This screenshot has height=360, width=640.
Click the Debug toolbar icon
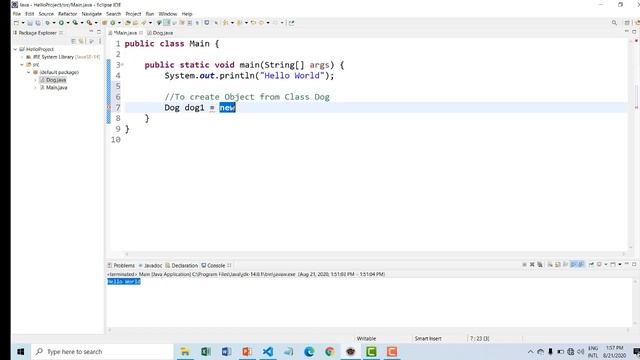(48, 23)
